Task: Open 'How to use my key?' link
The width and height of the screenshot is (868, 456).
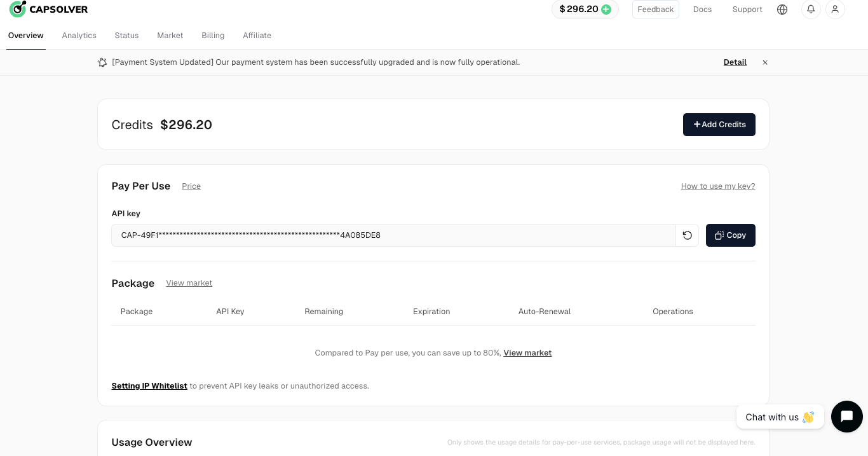Action: point(717,186)
